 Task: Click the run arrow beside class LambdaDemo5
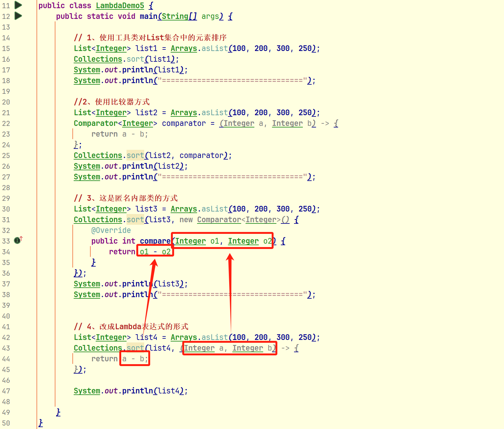(x=18, y=5)
